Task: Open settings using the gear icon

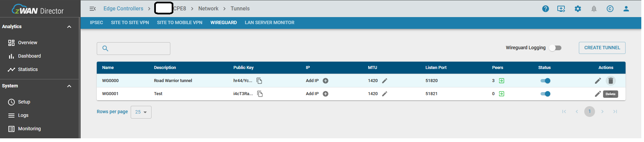Action: point(577,9)
